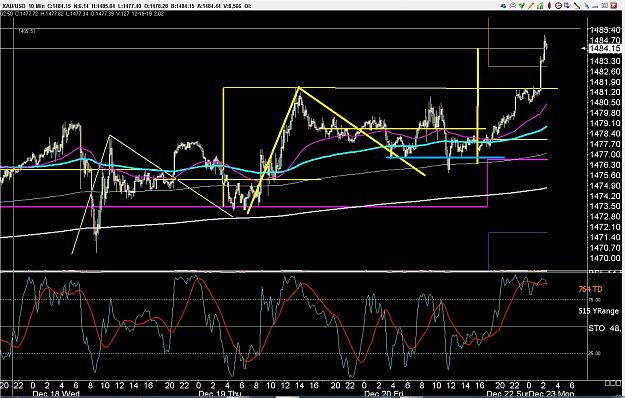This screenshot has width=625, height=398.
Task: Click the 1470.00 price axis label
Action: click(605, 258)
